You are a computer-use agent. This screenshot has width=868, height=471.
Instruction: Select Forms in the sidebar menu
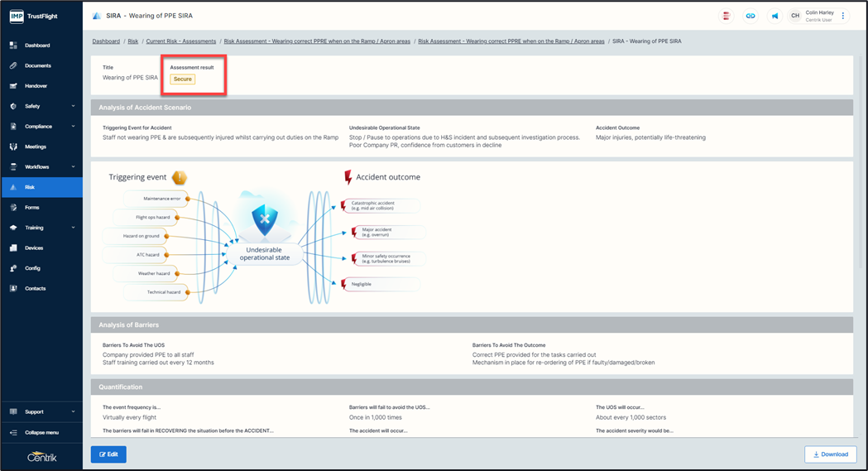32,208
